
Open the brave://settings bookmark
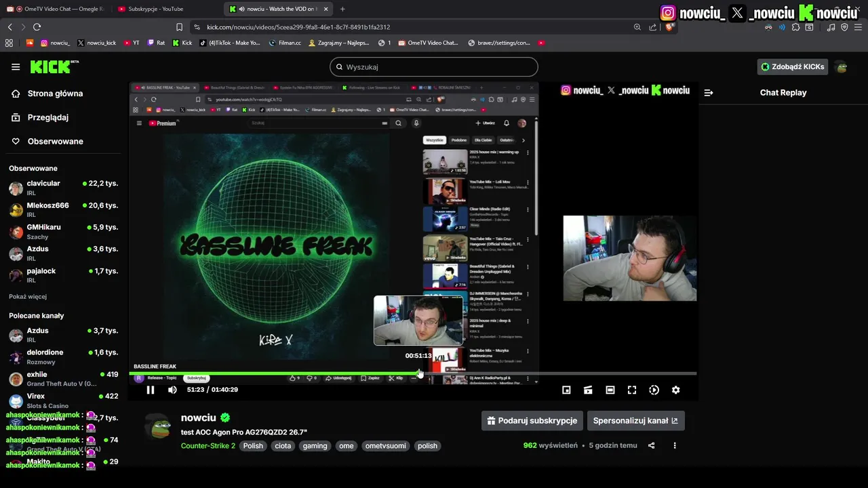click(499, 43)
